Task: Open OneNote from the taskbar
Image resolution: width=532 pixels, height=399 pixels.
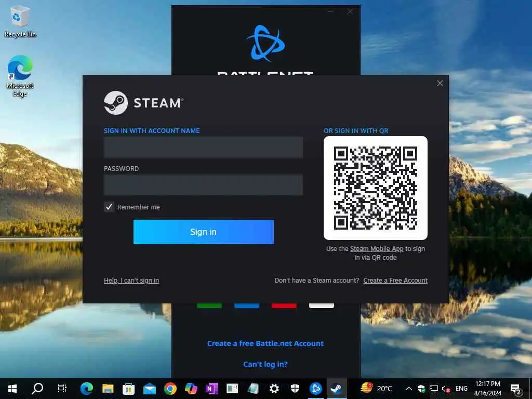Action: 212,389
